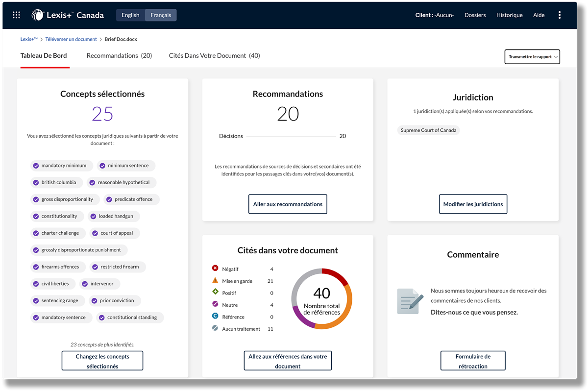Switch the language toggle to English
The image size is (588, 391).
coord(130,15)
